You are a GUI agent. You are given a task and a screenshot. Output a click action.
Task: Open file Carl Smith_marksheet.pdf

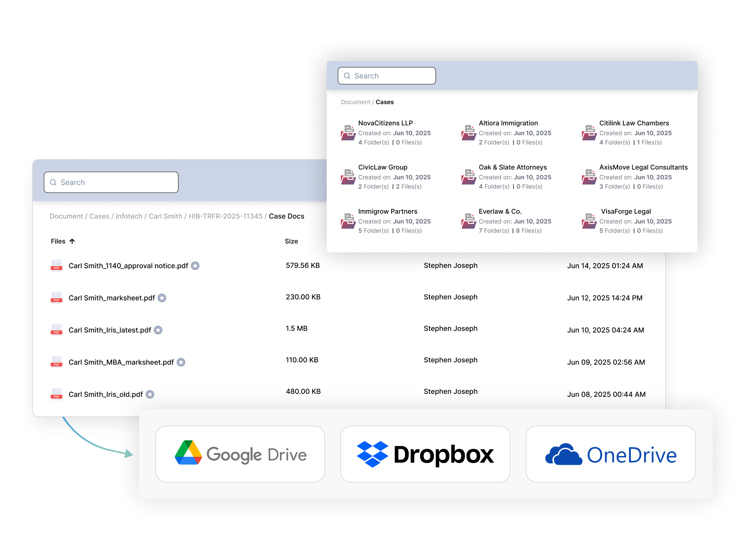[112, 298]
